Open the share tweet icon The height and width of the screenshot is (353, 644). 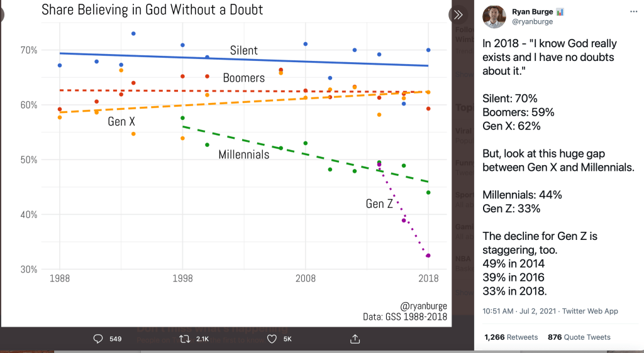pos(355,339)
